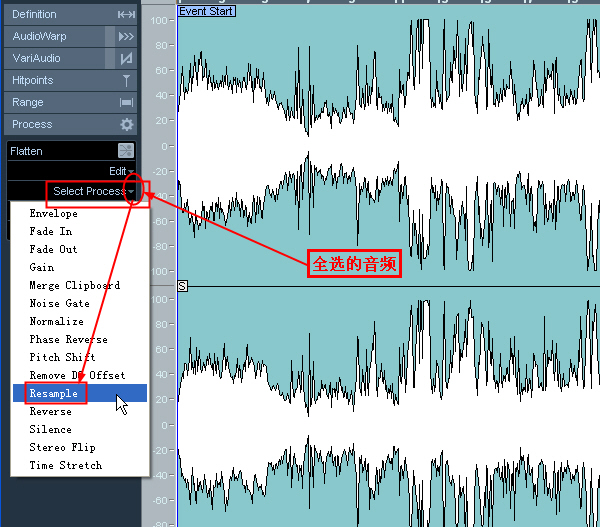
Task: Apply Stereo Flip from the menu
Action: pos(63,447)
